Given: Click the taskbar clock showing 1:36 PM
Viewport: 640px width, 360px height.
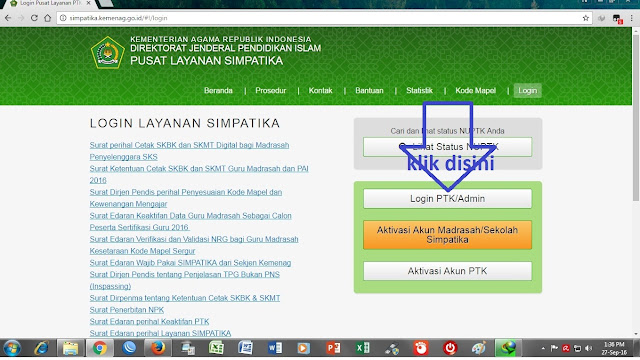Looking at the screenshot, I should (614, 348).
